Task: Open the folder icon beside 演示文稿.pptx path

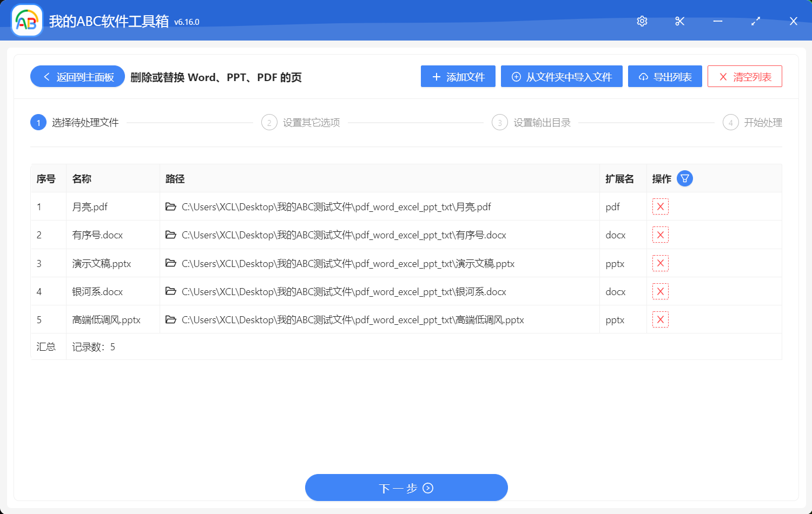Action: (x=171, y=263)
